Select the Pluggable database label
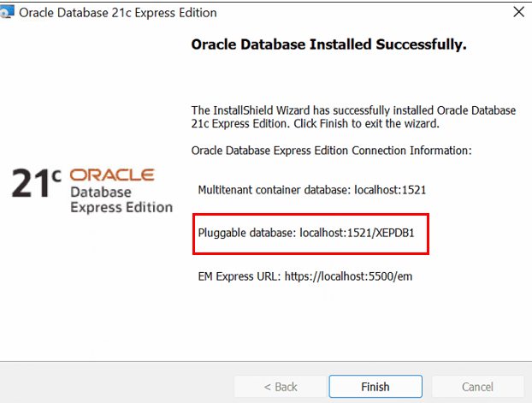This screenshot has height=403, width=532. (247, 233)
